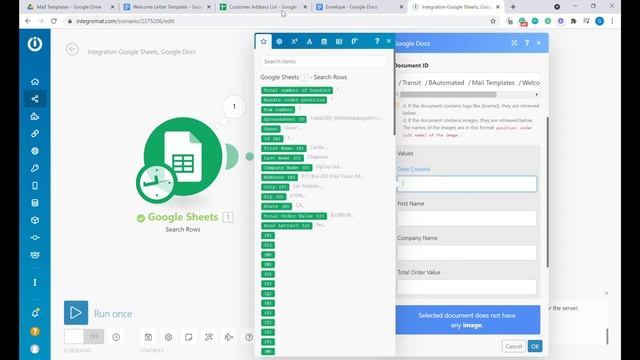This screenshot has width=640, height=360.
Task: Open notifications bell in sidebar
Action: tap(35, 313)
